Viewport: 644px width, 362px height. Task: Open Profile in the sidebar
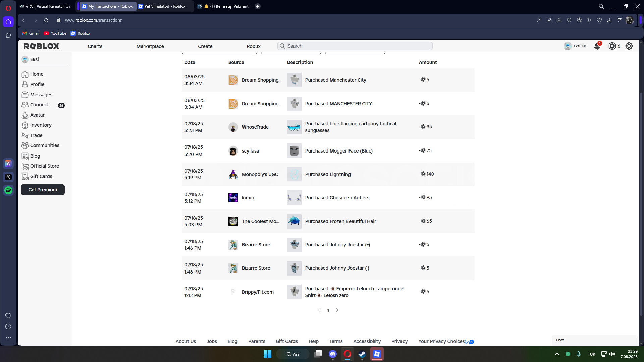coord(33,84)
